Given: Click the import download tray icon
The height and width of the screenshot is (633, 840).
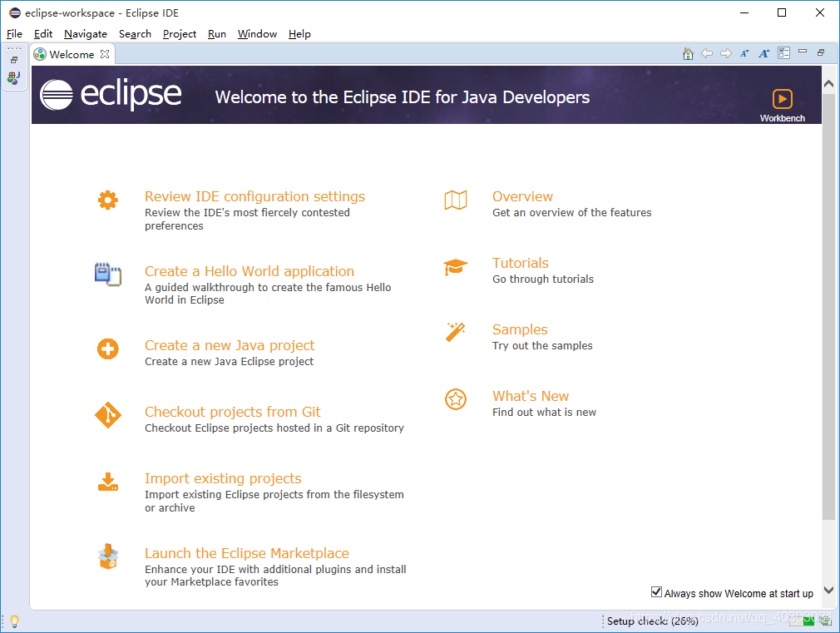Looking at the screenshot, I should coord(107,482).
